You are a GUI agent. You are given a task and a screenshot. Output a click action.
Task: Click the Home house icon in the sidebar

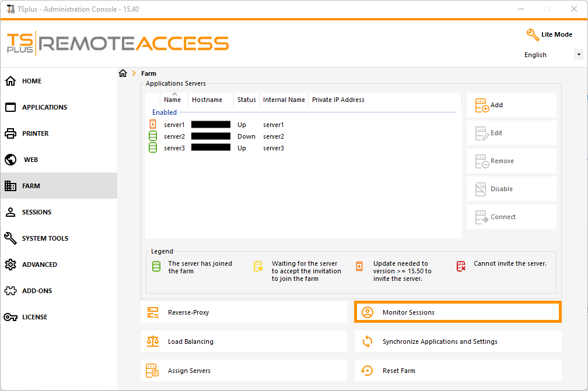(x=10, y=81)
